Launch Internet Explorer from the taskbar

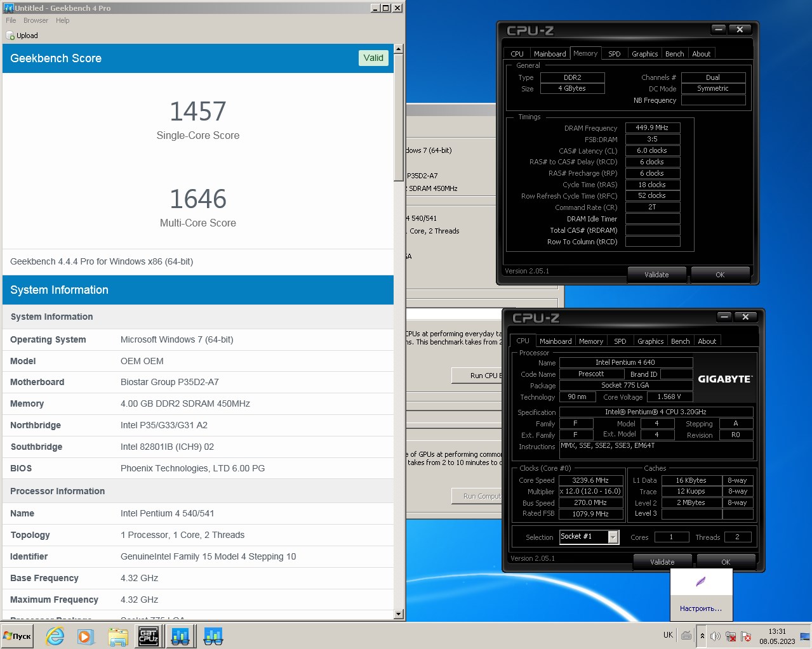point(55,636)
